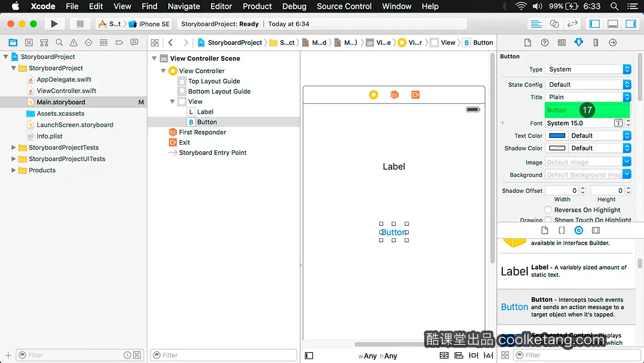Open the Product menu
The height and width of the screenshot is (363, 644).
pos(257,6)
